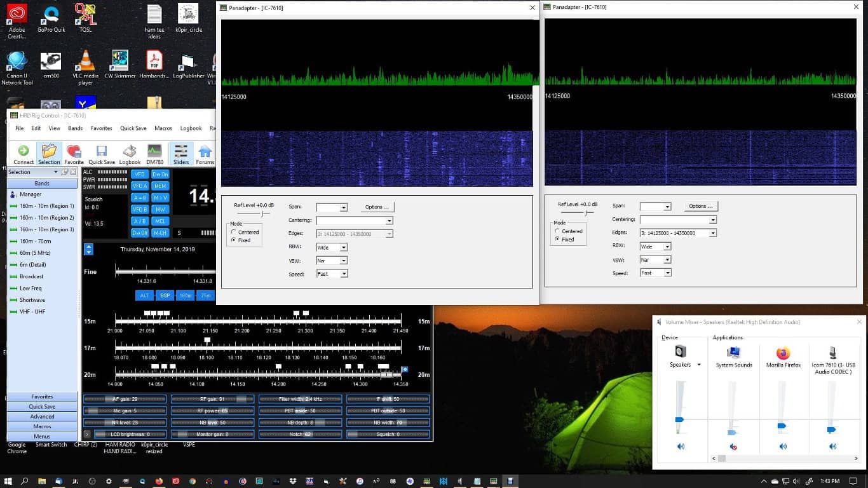Select Fixed mode in left Panadapter
Viewport: 868px width, 488px height.
click(x=241, y=240)
